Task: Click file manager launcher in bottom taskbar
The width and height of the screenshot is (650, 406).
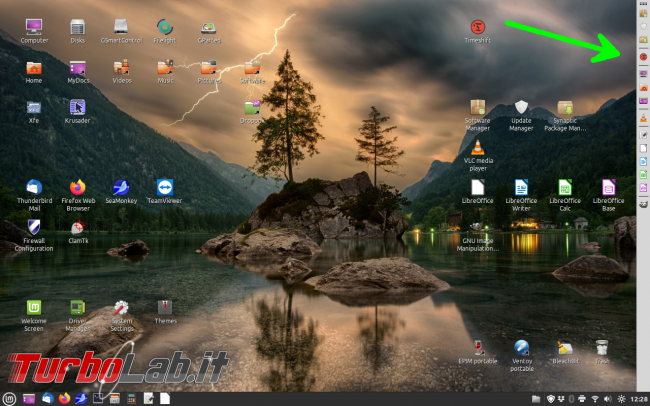Action: (29, 399)
